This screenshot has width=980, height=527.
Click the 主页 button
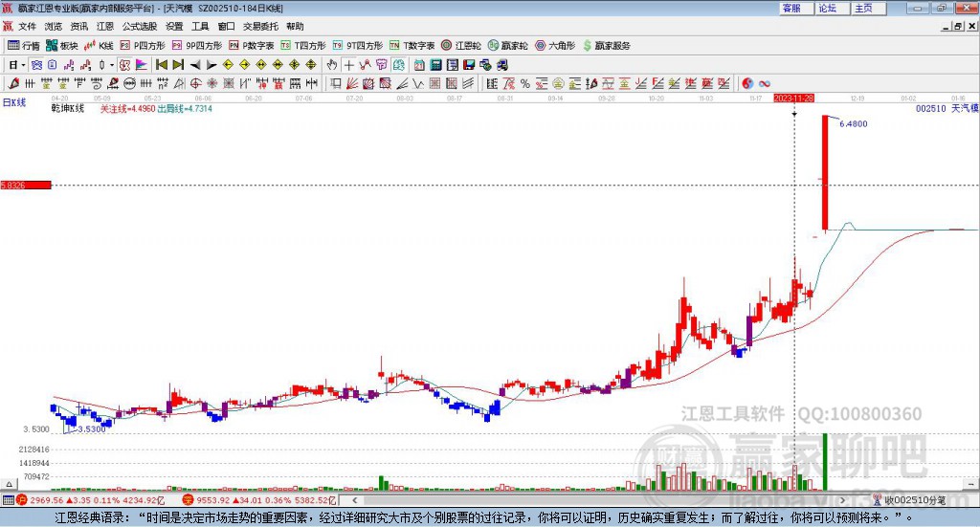click(867, 8)
